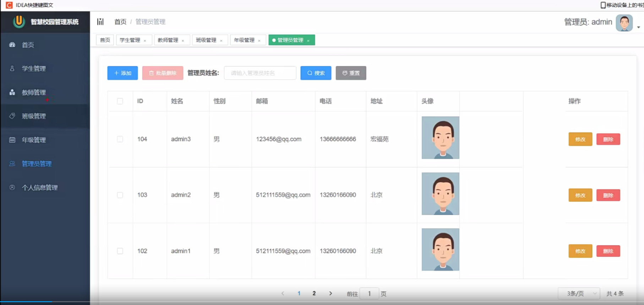The image size is (644, 305).
Task: Close the 班级管理 tab with its x
Action: coord(221,41)
